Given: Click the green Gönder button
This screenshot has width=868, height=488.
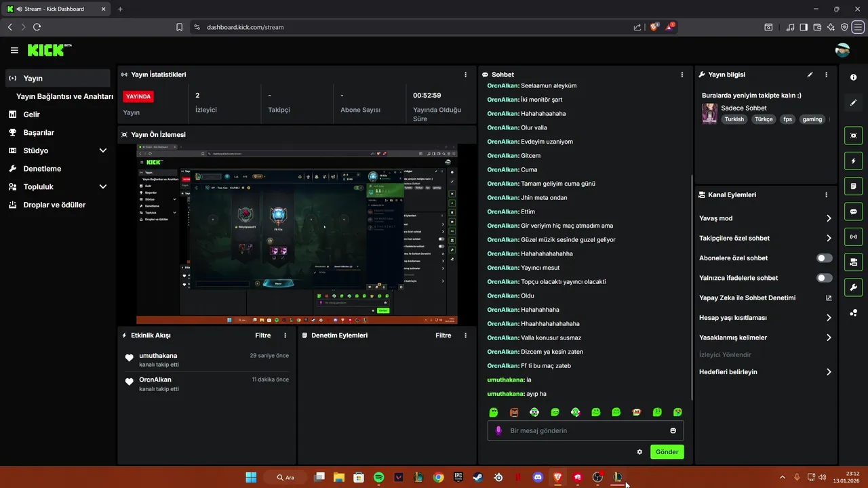Looking at the screenshot, I should pos(667,452).
